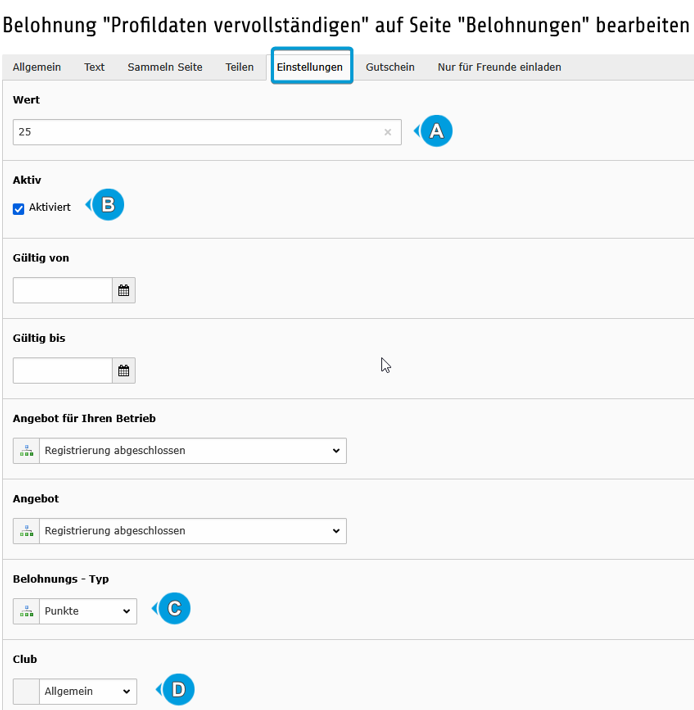Viewport: 694px width, 710px height.
Task: Expand the Club dropdown showing Allgemein
Action: [88, 691]
